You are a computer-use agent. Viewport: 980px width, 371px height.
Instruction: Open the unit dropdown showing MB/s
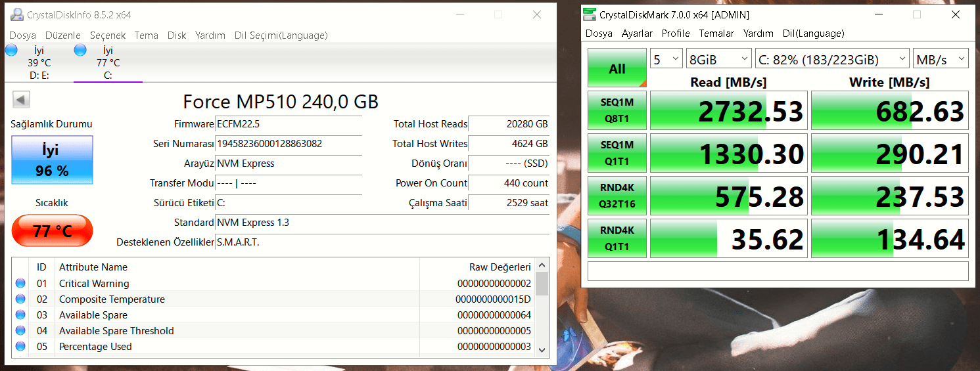pyautogui.click(x=941, y=59)
